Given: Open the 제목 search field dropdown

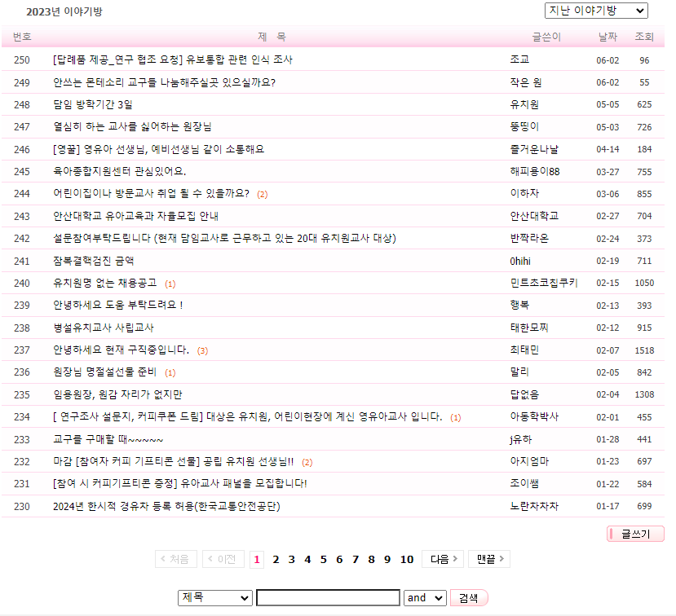Looking at the screenshot, I should point(214,597).
